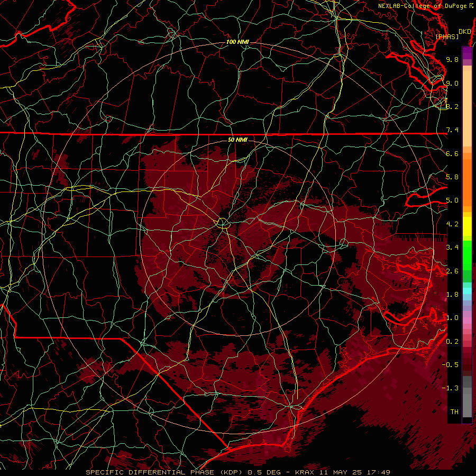This screenshot has width=476, height=476.
Task: Click the pink band of the color bar
Action: (x=467, y=321)
